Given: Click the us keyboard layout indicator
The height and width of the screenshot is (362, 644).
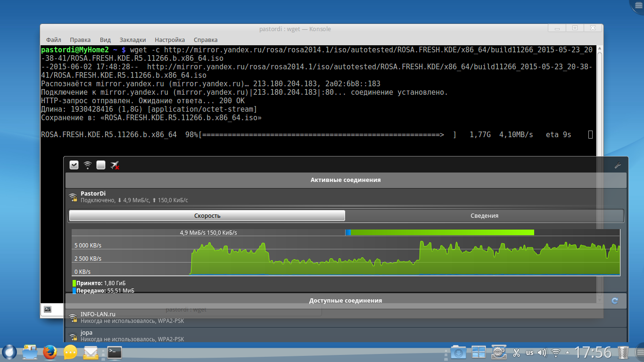Looking at the screenshot, I should (529, 353).
